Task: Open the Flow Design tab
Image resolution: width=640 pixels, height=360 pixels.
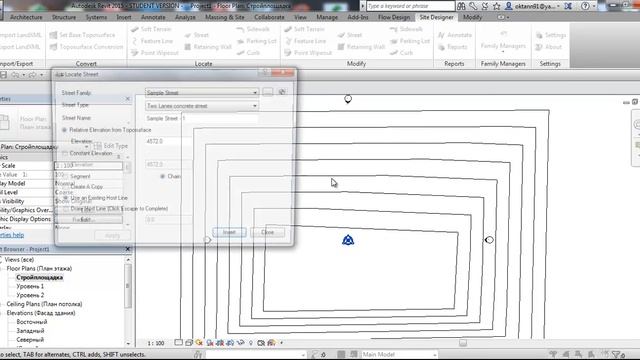Action: pos(394,17)
